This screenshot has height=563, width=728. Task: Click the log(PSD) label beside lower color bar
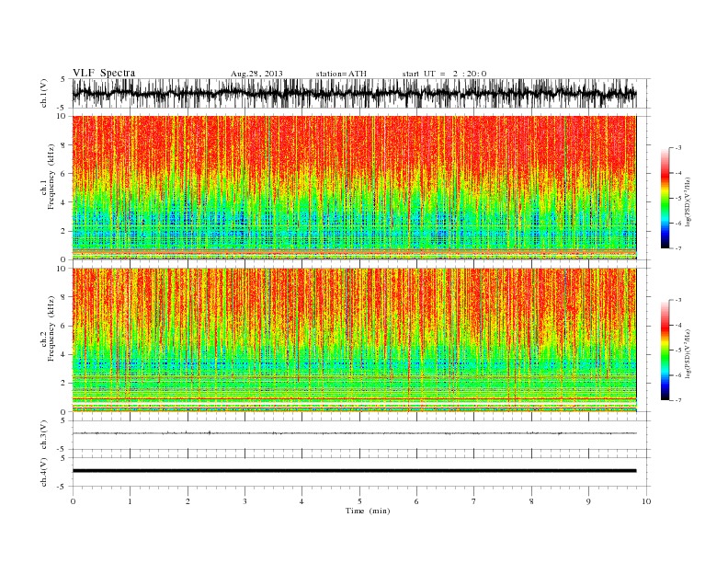point(688,354)
